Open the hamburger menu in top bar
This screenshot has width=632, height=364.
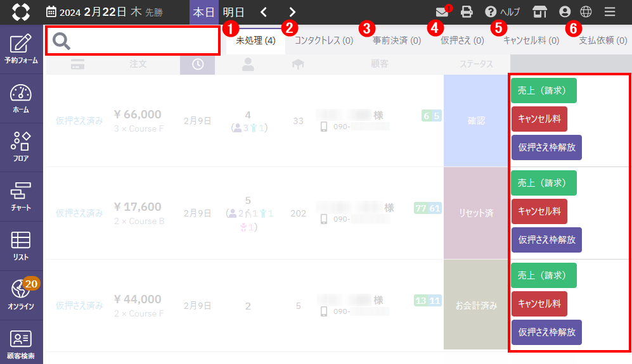tap(610, 11)
